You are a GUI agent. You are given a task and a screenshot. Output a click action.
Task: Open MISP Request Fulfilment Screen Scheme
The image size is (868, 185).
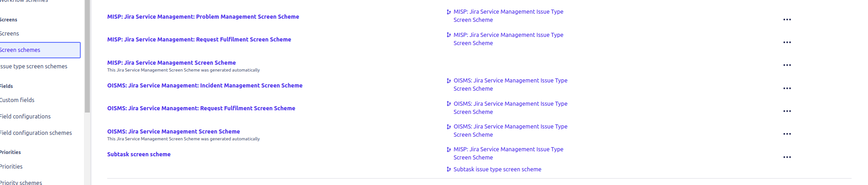click(199, 40)
